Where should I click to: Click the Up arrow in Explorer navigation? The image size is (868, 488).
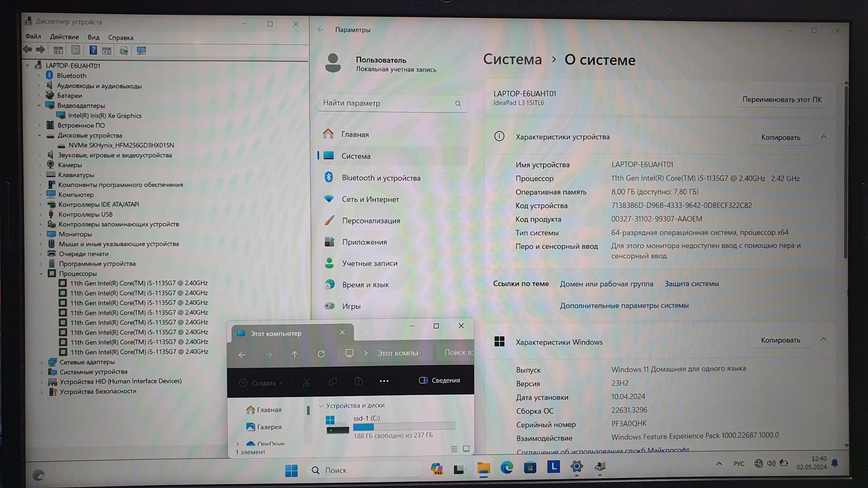(295, 354)
